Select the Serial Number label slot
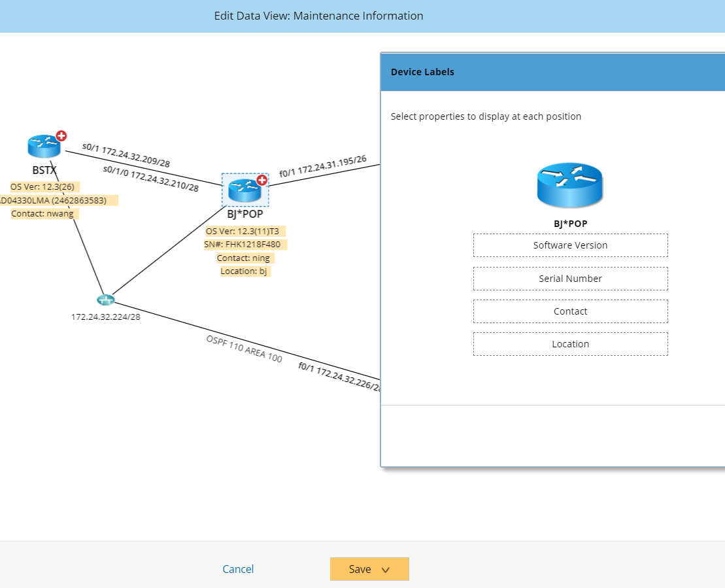725x588 pixels. (x=570, y=278)
